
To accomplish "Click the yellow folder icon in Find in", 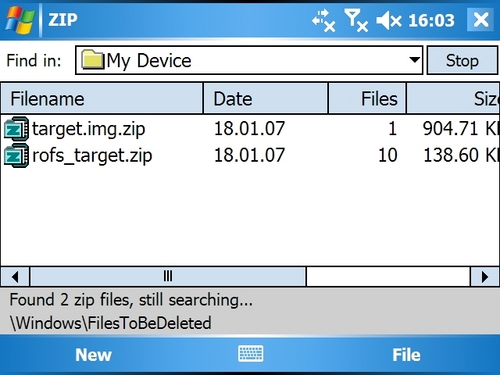I will coord(93,60).
